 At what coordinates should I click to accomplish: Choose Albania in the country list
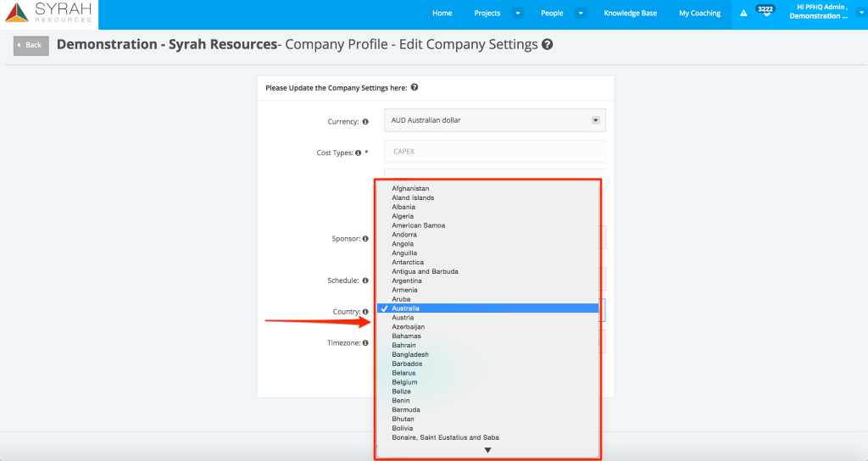487,207
